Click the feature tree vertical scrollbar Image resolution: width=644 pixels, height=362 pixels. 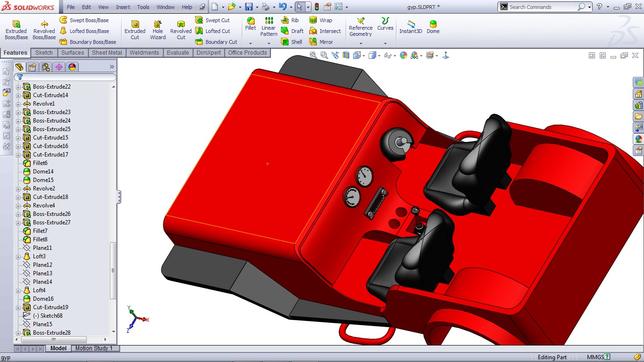click(x=113, y=271)
